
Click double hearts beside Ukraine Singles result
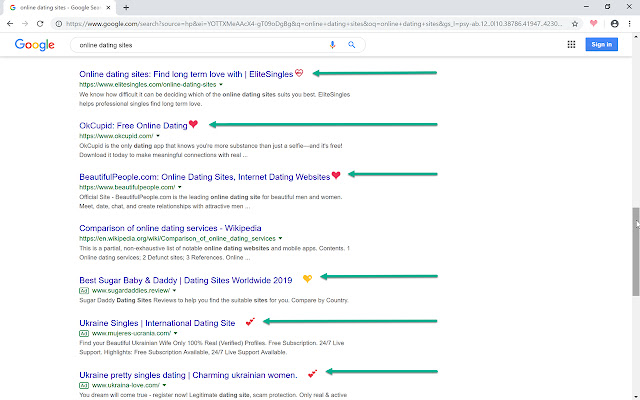point(250,322)
